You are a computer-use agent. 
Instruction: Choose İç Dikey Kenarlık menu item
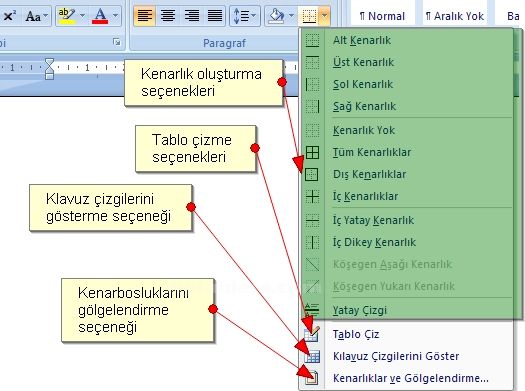pos(407,242)
